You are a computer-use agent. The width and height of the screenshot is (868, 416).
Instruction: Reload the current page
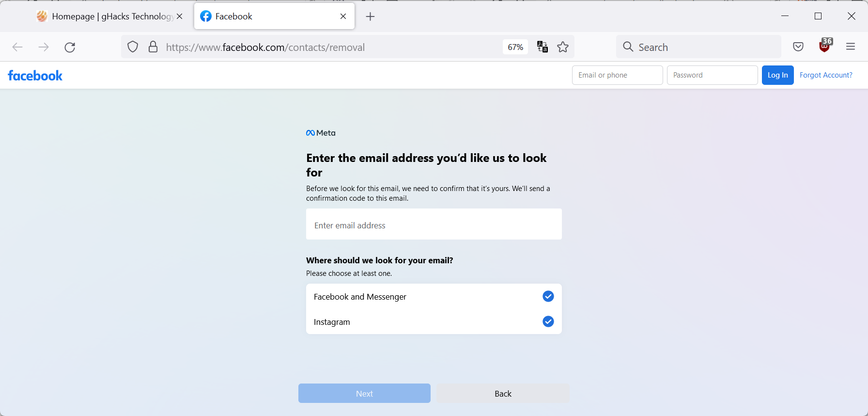pos(70,47)
